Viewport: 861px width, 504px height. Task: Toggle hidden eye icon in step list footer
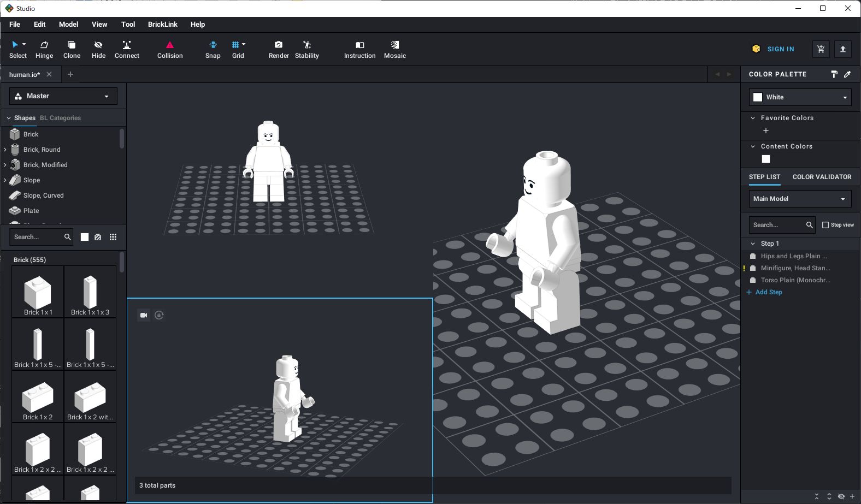click(841, 496)
